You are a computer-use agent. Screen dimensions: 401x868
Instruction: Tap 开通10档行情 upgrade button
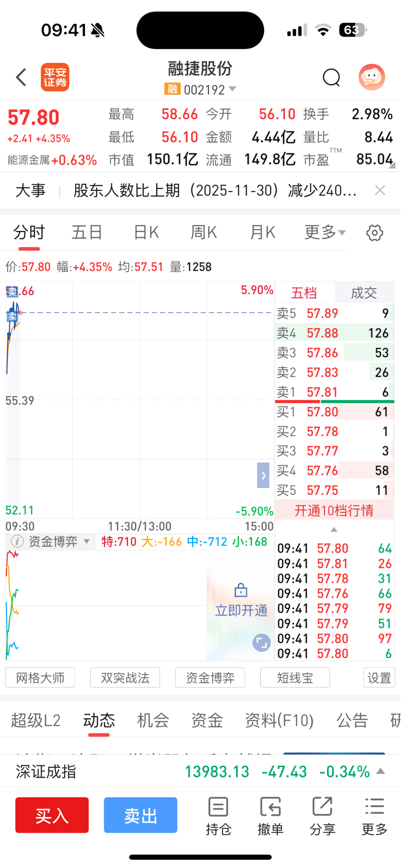(334, 510)
